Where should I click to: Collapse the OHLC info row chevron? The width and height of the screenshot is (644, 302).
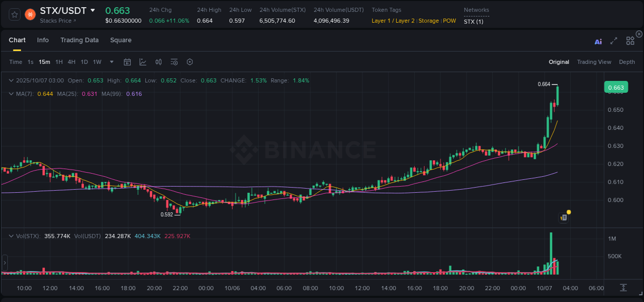point(11,80)
